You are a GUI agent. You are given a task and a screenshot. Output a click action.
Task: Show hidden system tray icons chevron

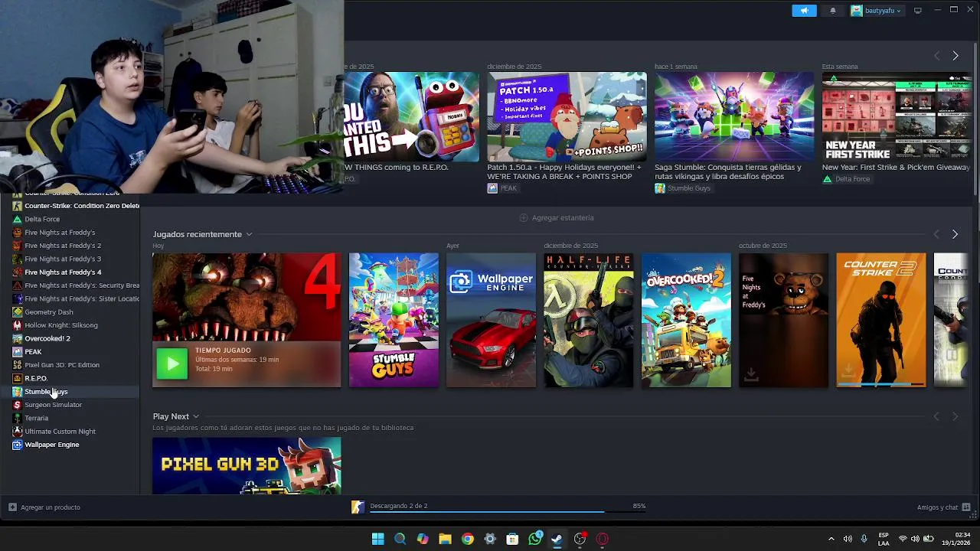pos(831,539)
